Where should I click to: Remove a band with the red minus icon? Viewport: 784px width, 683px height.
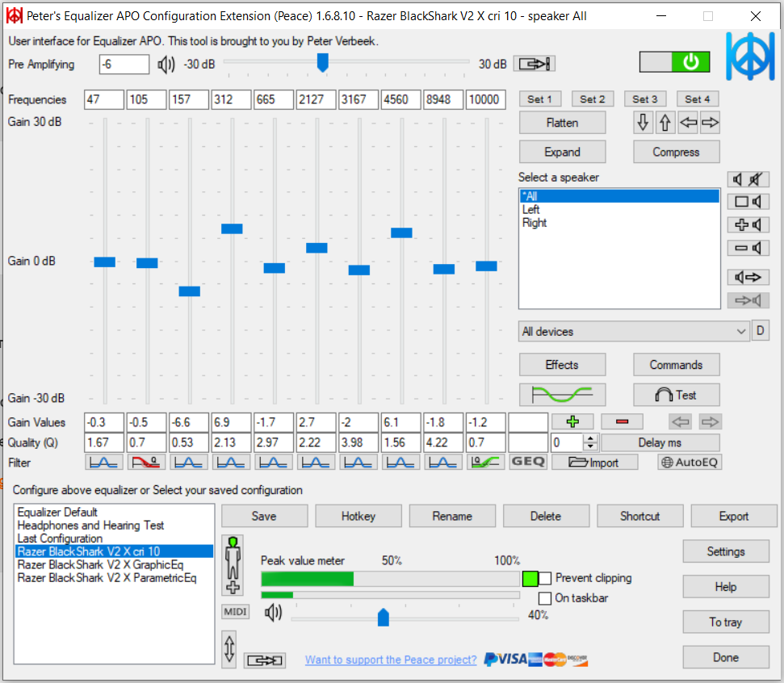622,422
